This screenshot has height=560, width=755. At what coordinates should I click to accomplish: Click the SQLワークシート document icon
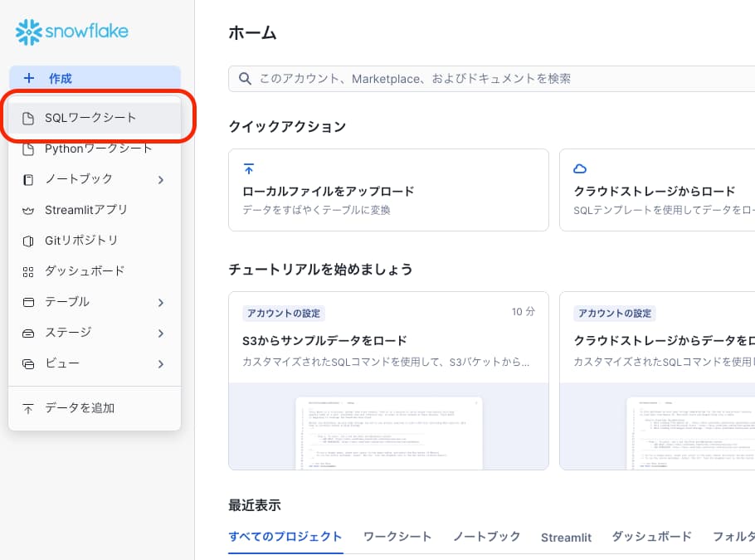click(28, 118)
